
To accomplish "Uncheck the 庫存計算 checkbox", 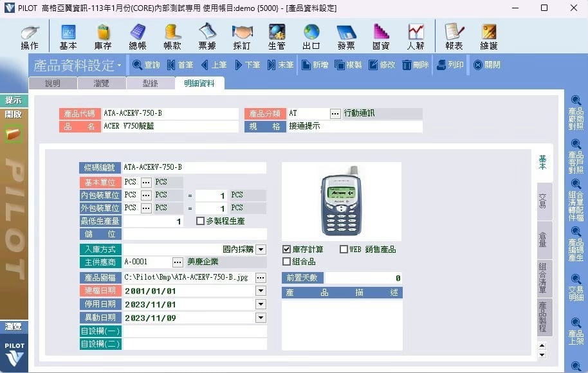I will click(x=287, y=250).
